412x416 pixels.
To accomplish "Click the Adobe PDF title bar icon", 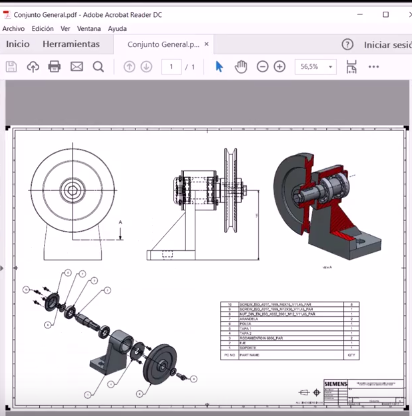I will click(x=6, y=15).
